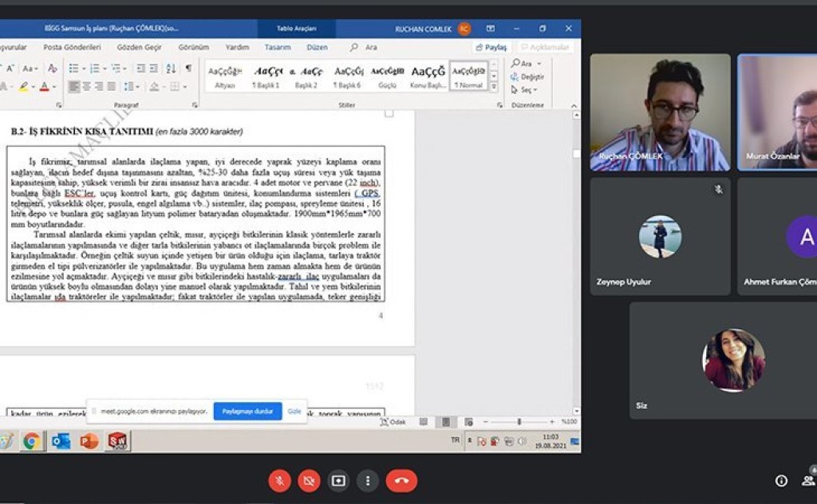
Task: Switch to Görünüm ribbon tab
Action: pos(193,47)
